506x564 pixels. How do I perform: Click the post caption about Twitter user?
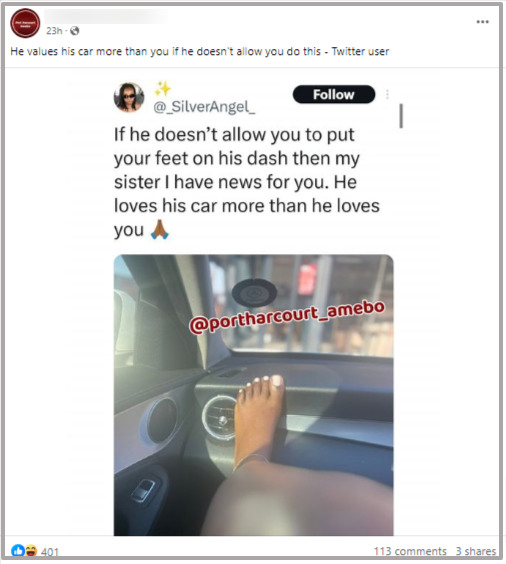click(x=200, y=51)
